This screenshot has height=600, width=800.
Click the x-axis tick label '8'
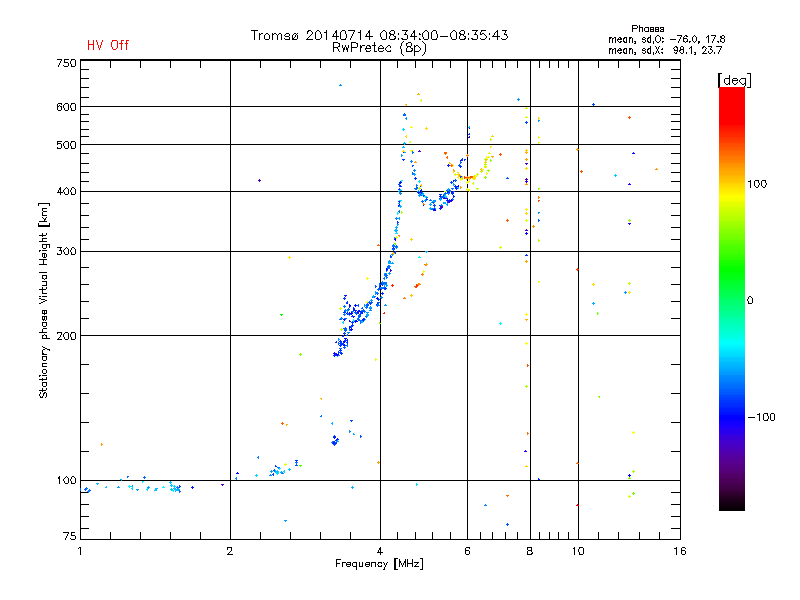point(530,551)
